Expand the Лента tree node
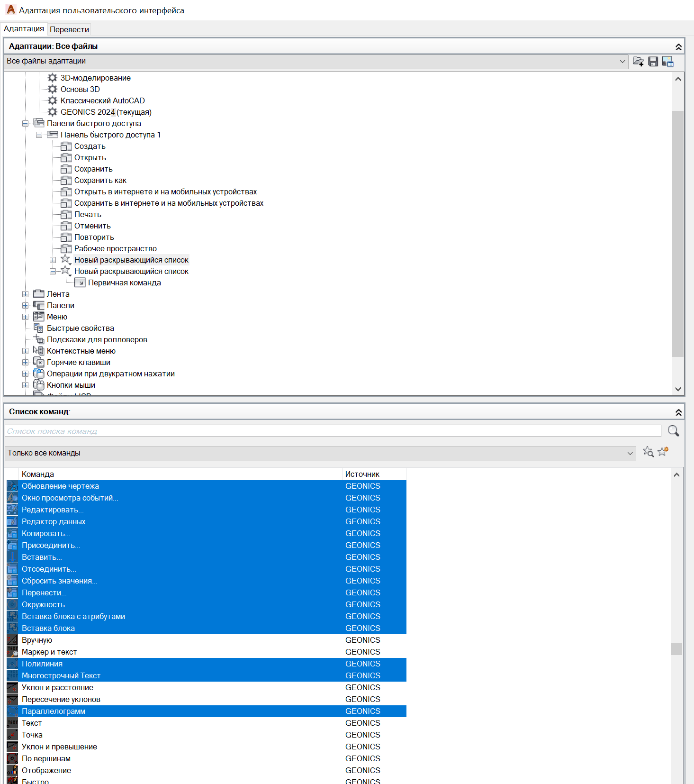 (26, 294)
